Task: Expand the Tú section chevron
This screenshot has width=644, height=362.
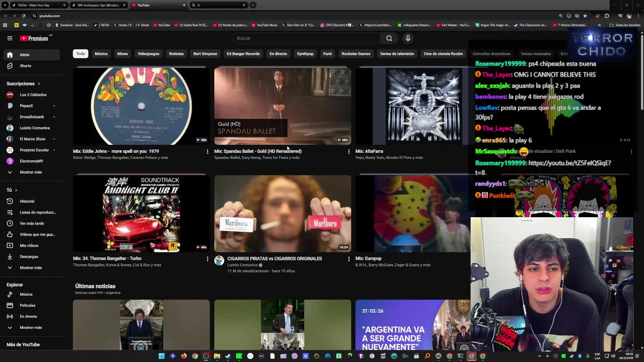Action: click(16, 190)
